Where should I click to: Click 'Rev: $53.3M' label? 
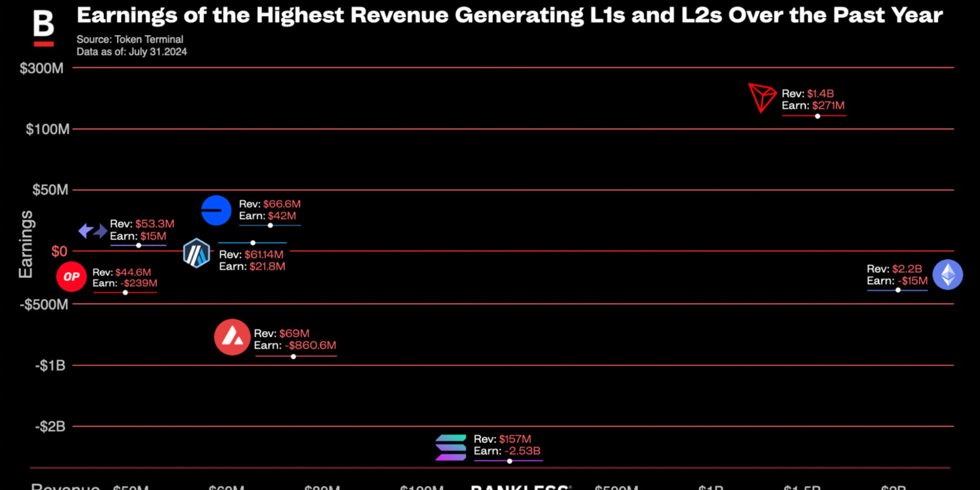click(x=142, y=224)
